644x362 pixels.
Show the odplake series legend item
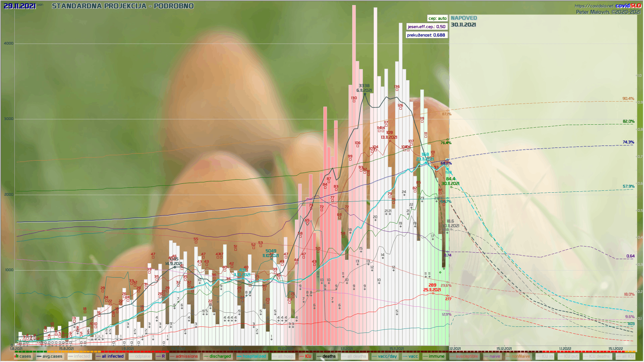coord(140,356)
